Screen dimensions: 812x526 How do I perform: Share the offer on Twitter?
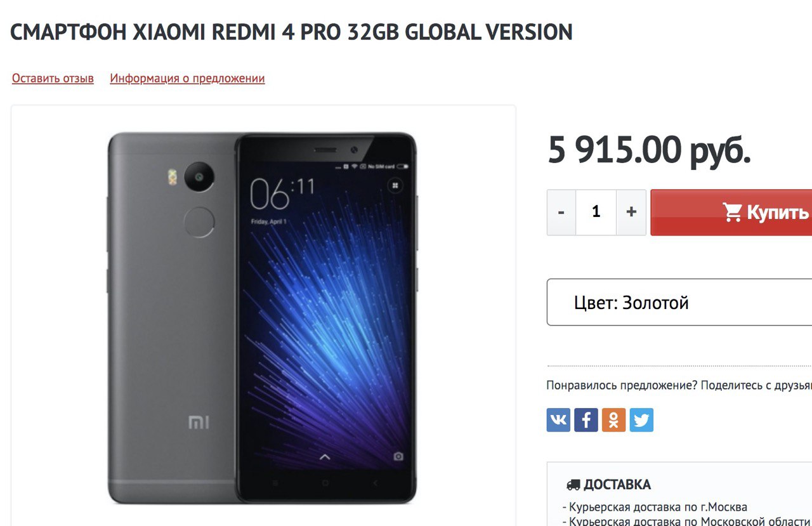point(641,420)
